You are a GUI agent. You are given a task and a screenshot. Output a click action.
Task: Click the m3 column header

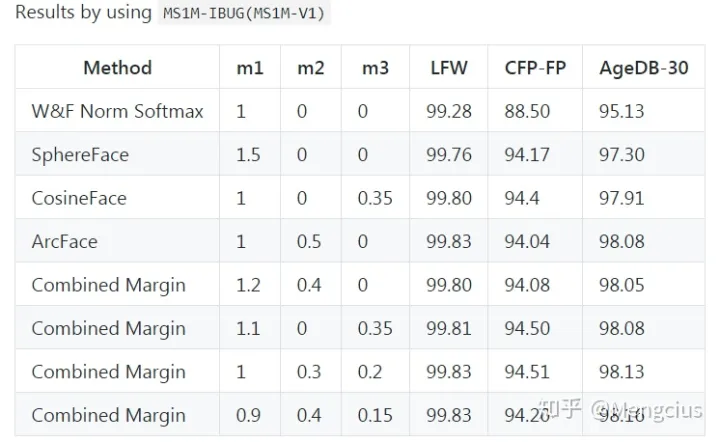coord(373,68)
